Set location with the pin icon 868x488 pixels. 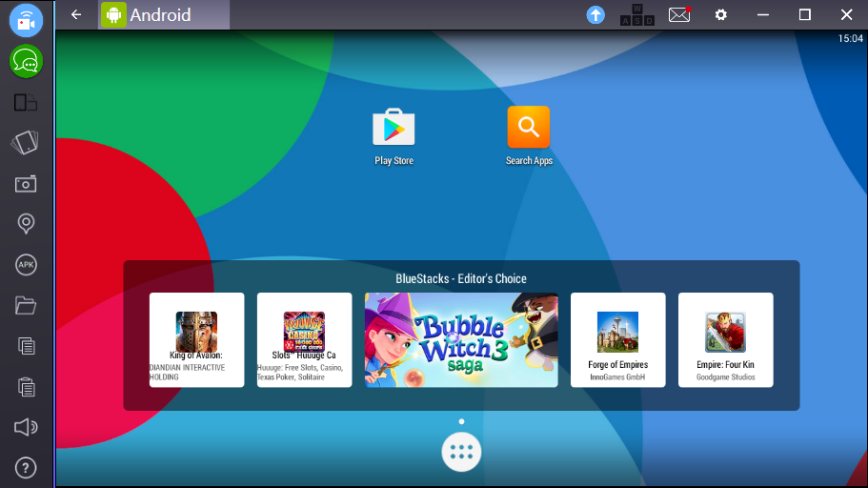26,224
